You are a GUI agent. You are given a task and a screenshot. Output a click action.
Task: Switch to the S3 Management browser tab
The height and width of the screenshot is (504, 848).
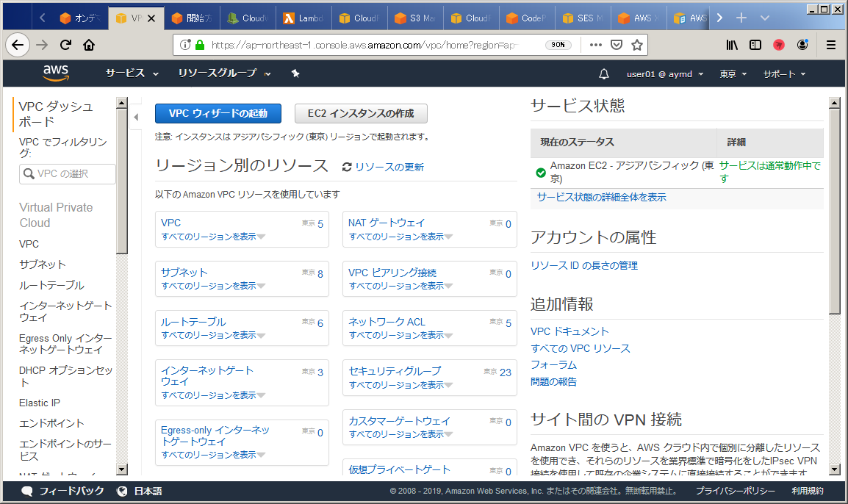tap(415, 18)
